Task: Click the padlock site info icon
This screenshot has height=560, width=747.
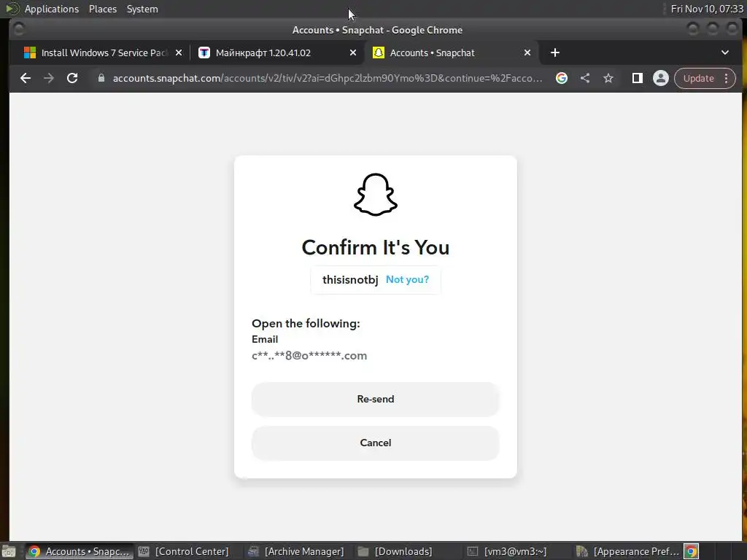Action: pyautogui.click(x=101, y=78)
